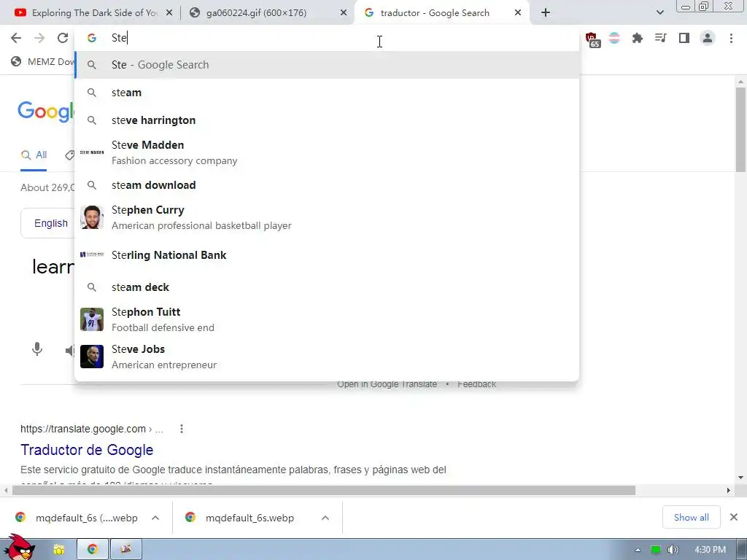The height and width of the screenshot is (560, 747).
Task: Click the browser back arrow
Action: click(x=16, y=38)
